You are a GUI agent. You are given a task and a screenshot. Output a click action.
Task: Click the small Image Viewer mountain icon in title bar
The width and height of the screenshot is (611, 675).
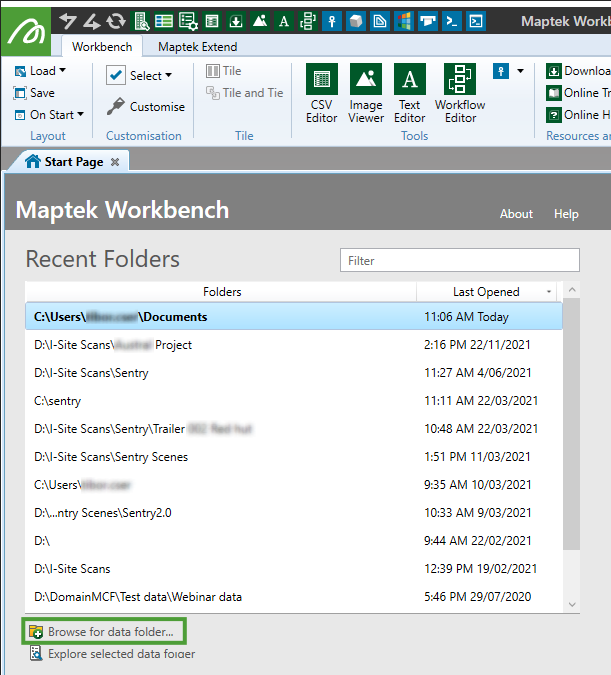click(260, 21)
